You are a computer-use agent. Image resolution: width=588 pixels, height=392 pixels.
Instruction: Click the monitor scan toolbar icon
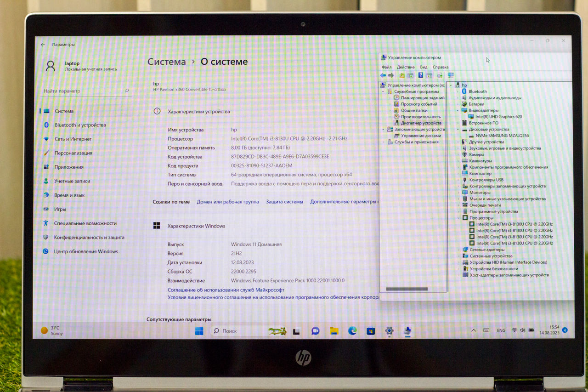coord(451,75)
